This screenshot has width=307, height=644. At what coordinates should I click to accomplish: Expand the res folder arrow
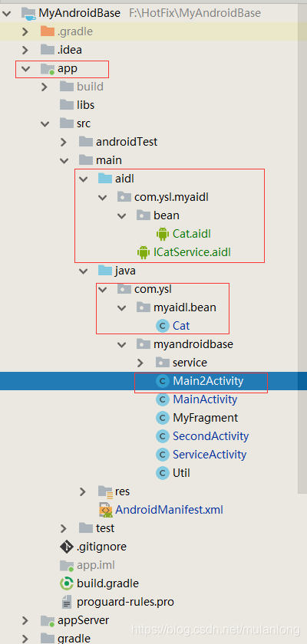83,491
